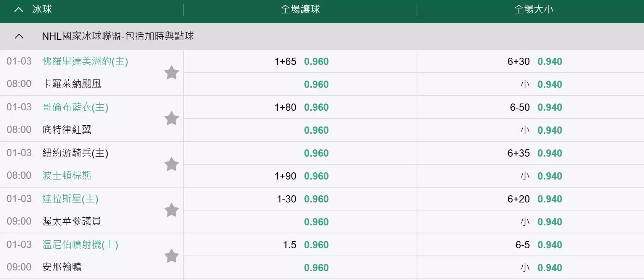Viewport: 644px width, 280px height.
Task: Click the 全場讓球 column header
Action: 300,10
